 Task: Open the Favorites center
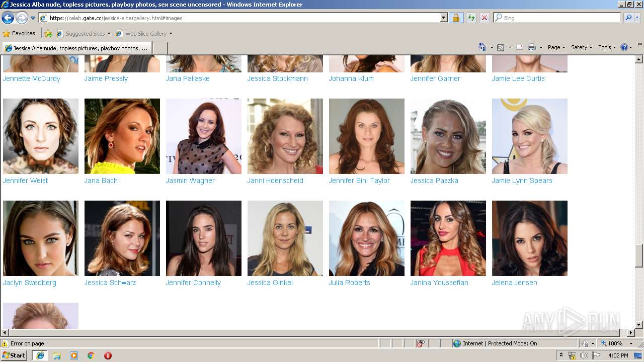pyautogui.click(x=19, y=33)
